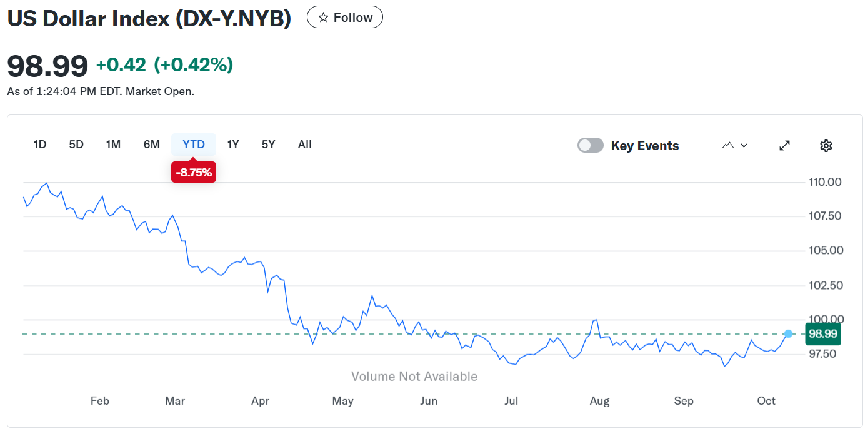The width and height of the screenshot is (868, 431).
Task: Click the US Dollar Index heading
Action: point(149,18)
